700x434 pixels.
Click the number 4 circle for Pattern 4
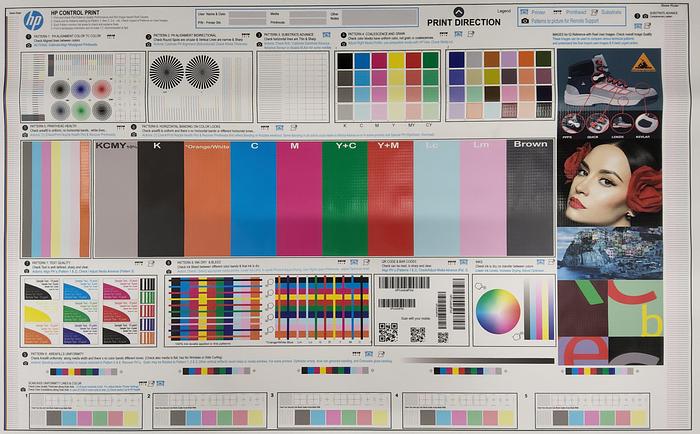pos(343,35)
